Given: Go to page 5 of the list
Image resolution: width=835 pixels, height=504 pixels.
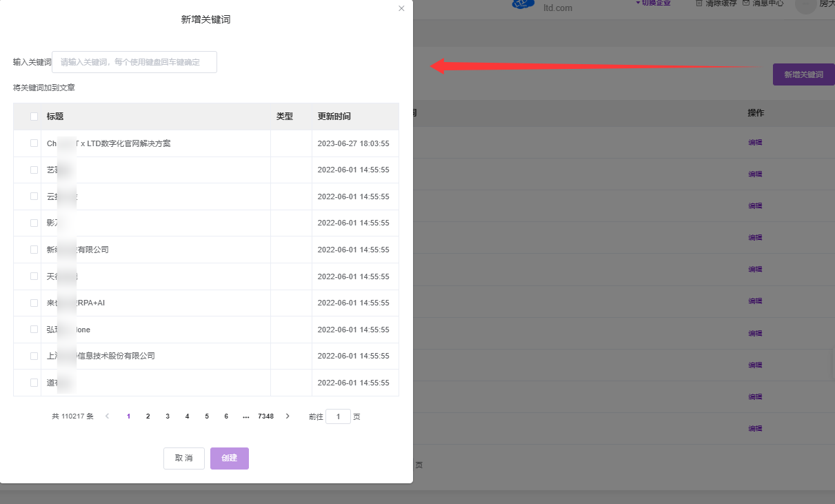Looking at the screenshot, I should (x=206, y=416).
